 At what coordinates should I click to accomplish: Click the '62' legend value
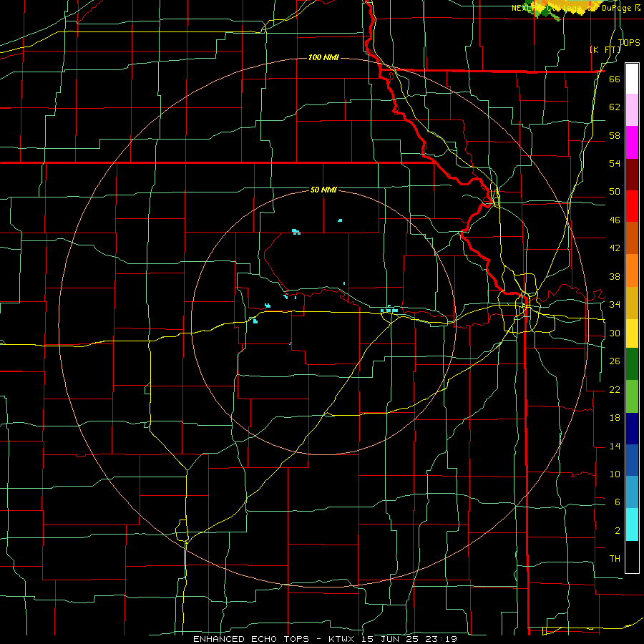pos(615,107)
